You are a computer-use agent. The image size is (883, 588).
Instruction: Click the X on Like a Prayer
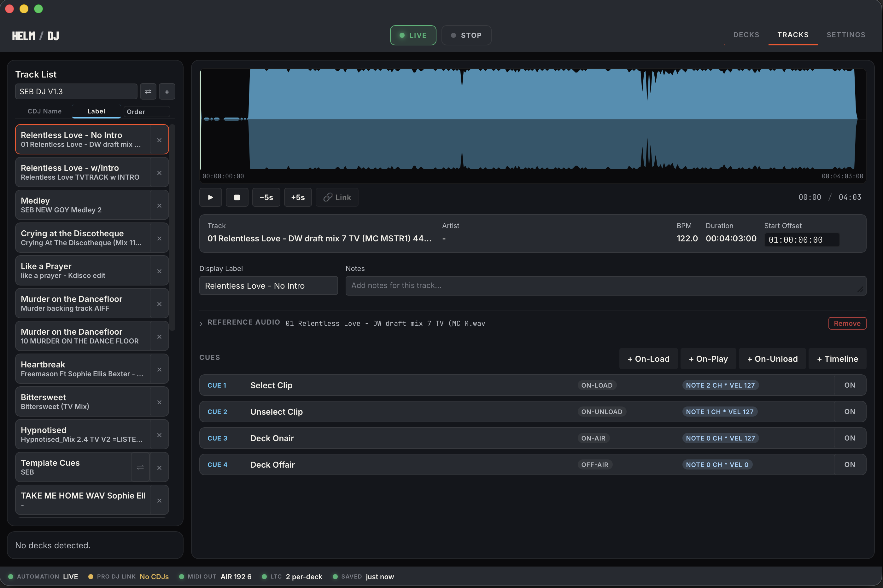[x=159, y=271]
